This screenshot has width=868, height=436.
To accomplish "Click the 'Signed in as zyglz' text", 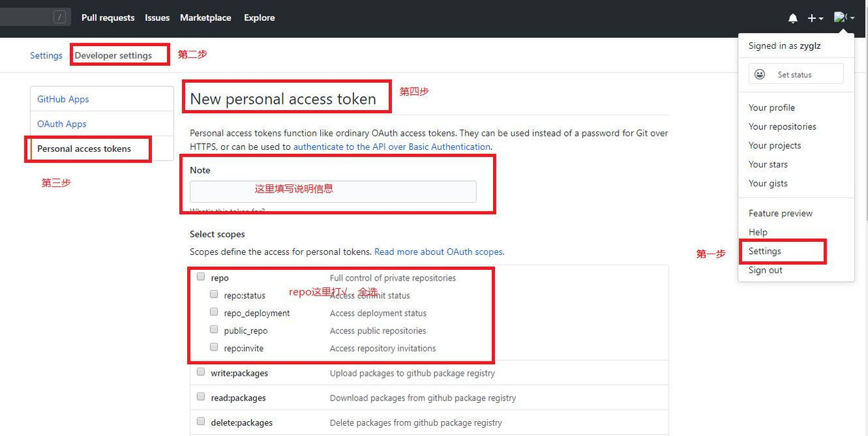I will click(x=785, y=46).
